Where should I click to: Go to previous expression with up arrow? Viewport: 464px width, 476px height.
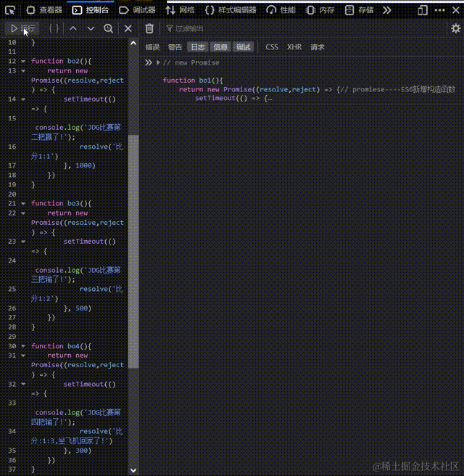tap(73, 28)
